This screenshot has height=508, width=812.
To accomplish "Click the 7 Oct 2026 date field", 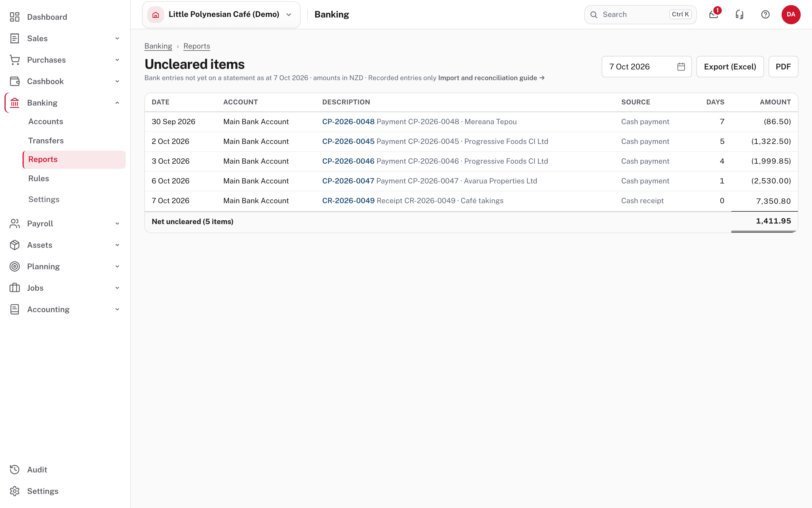I will click(646, 67).
